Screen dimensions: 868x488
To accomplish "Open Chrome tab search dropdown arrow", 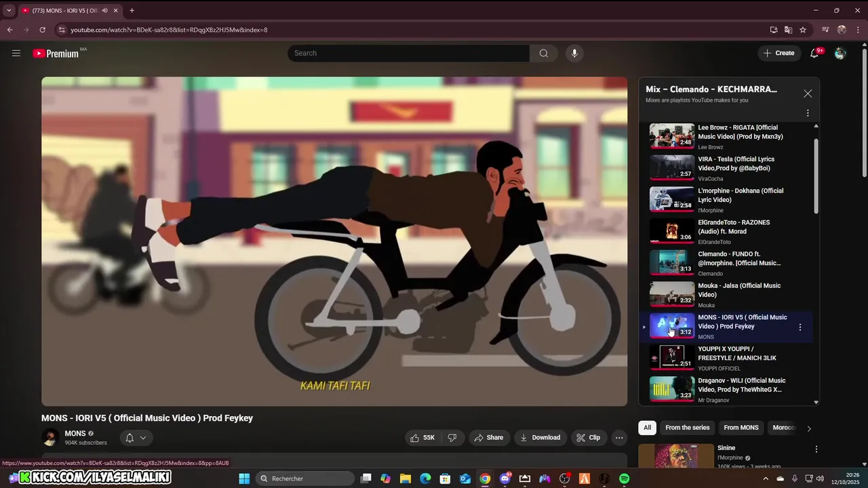I will coord(9,10).
